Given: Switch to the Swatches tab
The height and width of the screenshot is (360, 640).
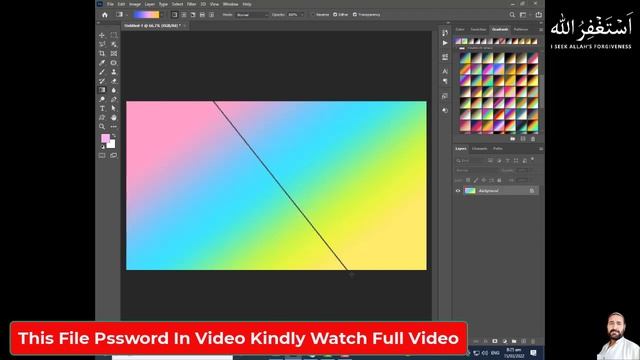Looking at the screenshot, I should pos(478,29).
